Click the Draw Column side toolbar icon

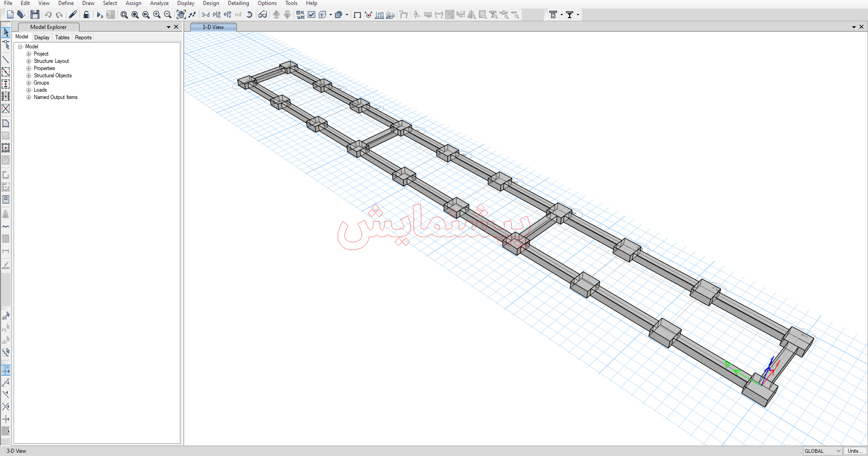coord(6,84)
